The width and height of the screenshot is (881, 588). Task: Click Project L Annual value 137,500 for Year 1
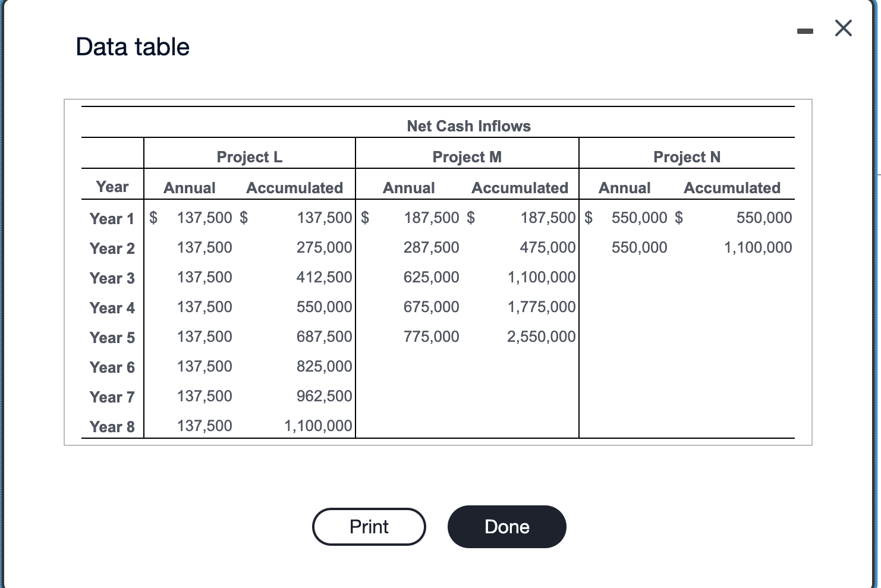204,218
